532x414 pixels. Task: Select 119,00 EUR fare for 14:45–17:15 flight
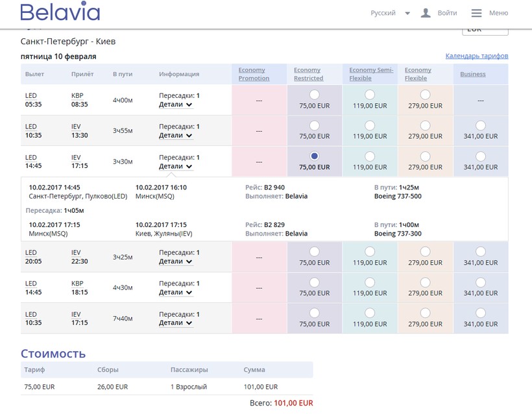point(370,156)
